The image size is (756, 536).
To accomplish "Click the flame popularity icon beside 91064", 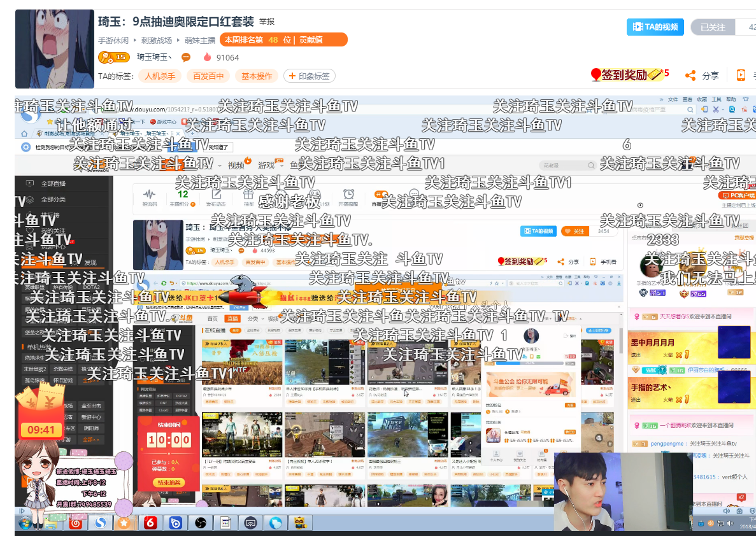I will [208, 57].
